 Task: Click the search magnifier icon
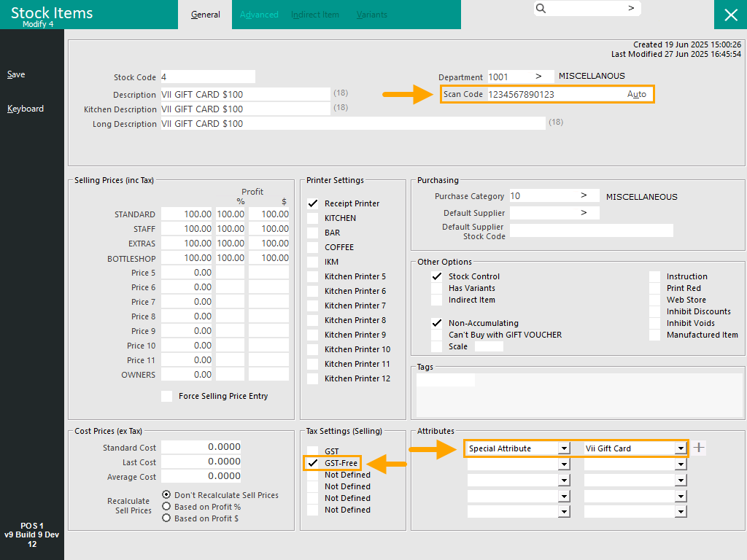click(541, 8)
